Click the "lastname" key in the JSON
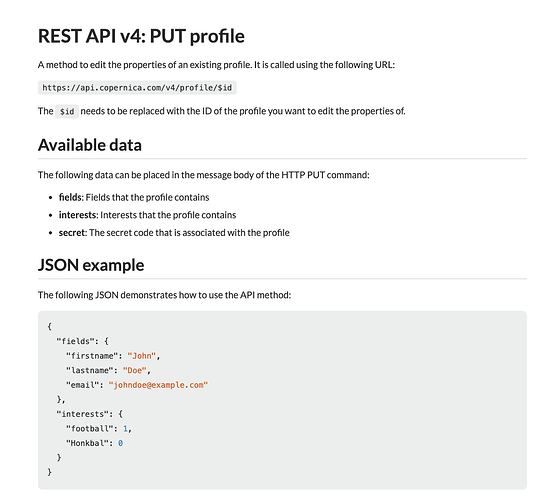541x500 pixels. point(89,370)
